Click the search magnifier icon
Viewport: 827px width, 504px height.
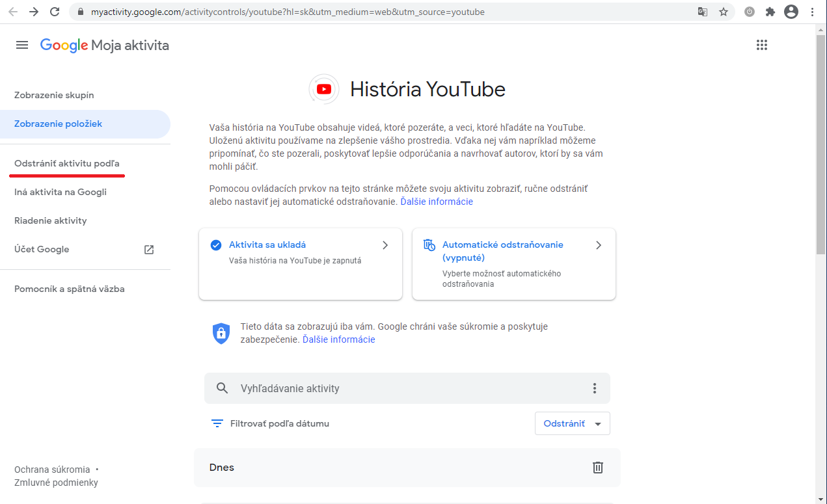point(223,388)
